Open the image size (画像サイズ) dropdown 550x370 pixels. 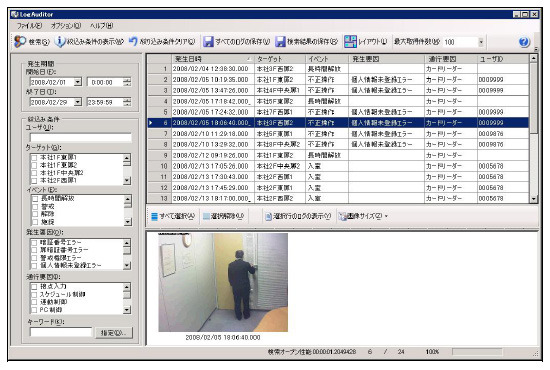coord(386,216)
